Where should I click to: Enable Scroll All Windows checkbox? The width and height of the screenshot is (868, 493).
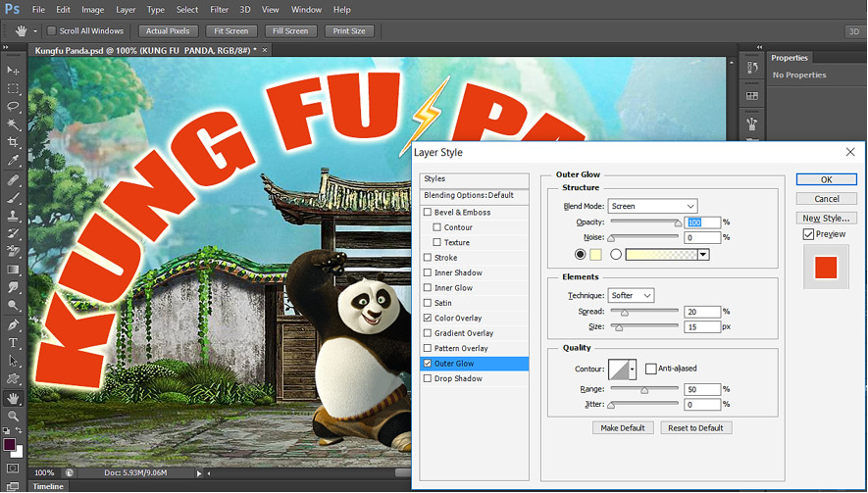pyautogui.click(x=51, y=31)
